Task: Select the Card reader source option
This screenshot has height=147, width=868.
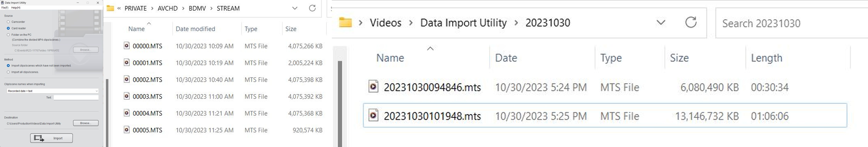Action: pyautogui.click(x=8, y=28)
